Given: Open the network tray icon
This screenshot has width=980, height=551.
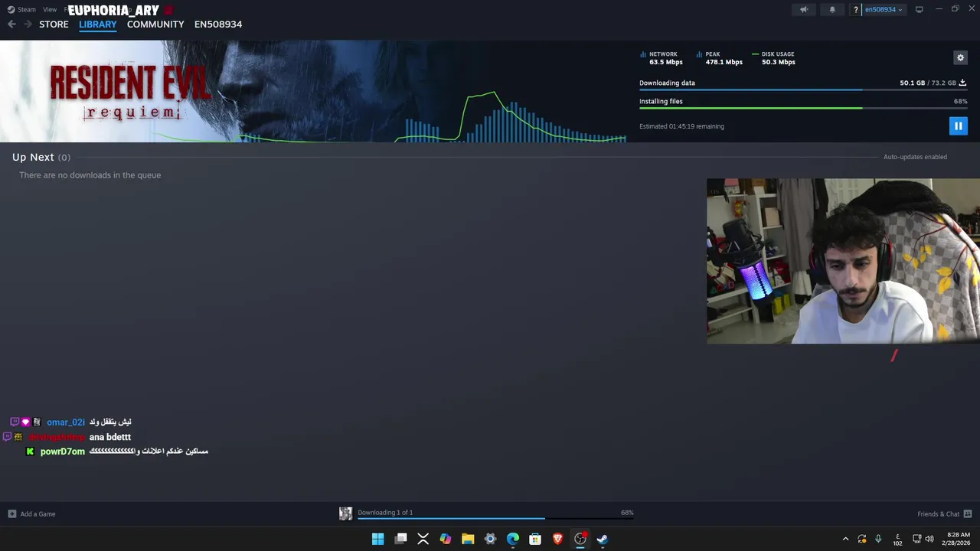Looking at the screenshot, I should point(917,539).
